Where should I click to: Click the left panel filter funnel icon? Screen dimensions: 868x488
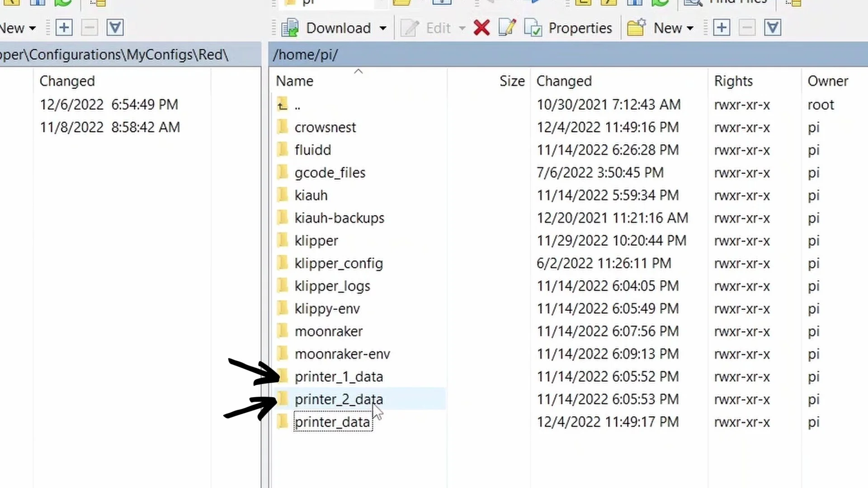[115, 28]
